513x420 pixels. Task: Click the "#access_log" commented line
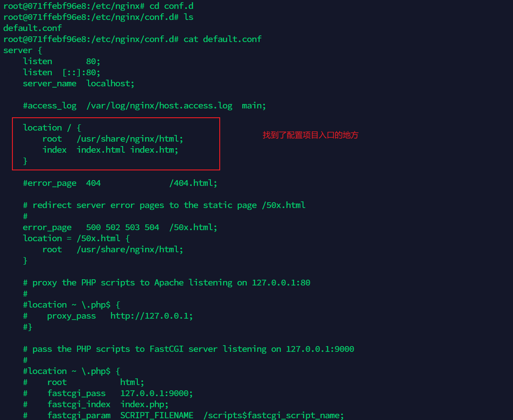click(144, 106)
